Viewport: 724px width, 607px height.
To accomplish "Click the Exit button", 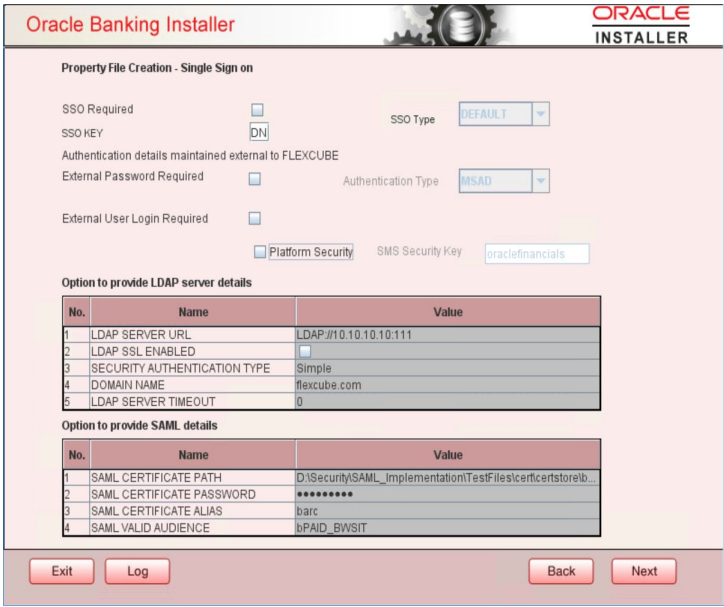I will tap(62, 571).
